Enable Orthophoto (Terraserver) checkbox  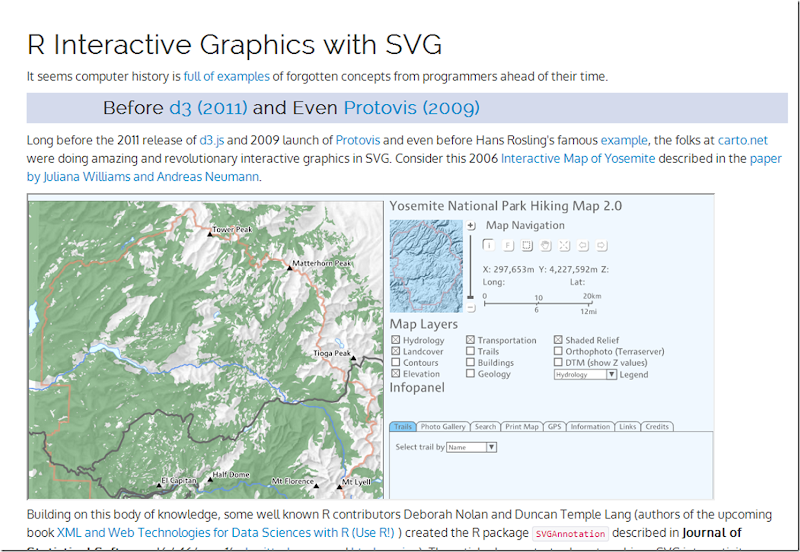tap(558, 351)
